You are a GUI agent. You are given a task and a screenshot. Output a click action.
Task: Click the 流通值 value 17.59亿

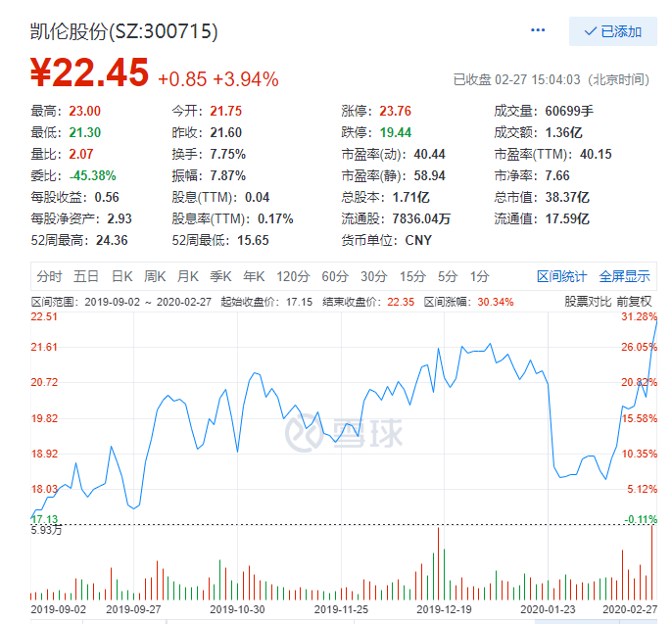(x=567, y=218)
